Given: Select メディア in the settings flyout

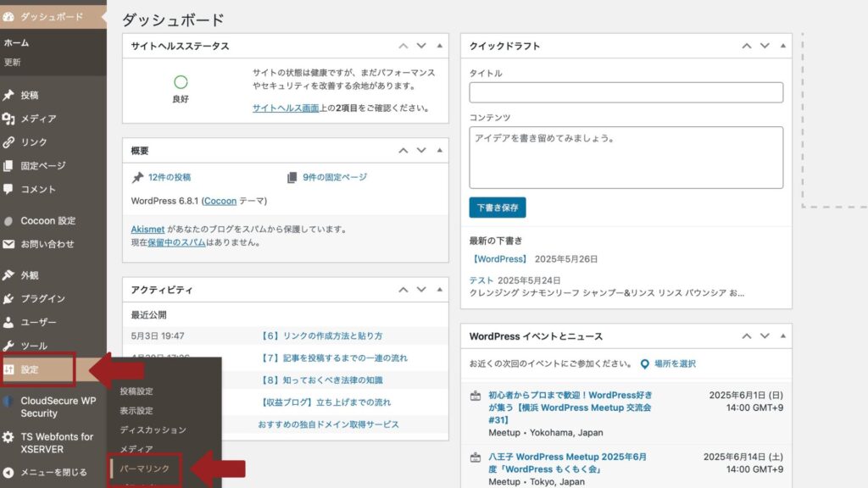Looking at the screenshot, I should click(136, 449).
